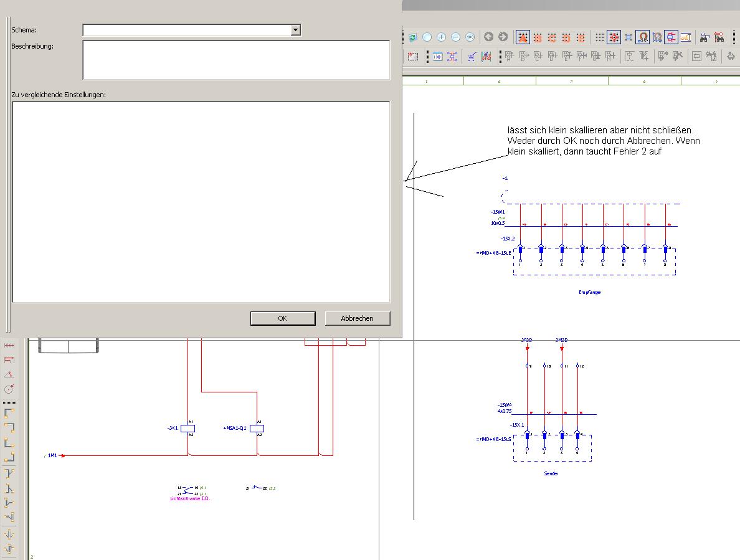The width and height of the screenshot is (740, 560).
Task: Insert the downward T-node with two top branches
Action: pos(9,473)
